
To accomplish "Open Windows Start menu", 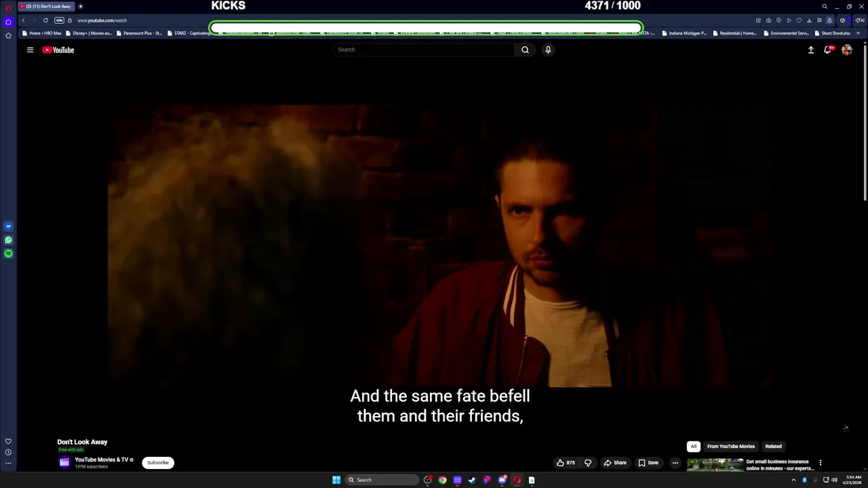I will coord(336,480).
